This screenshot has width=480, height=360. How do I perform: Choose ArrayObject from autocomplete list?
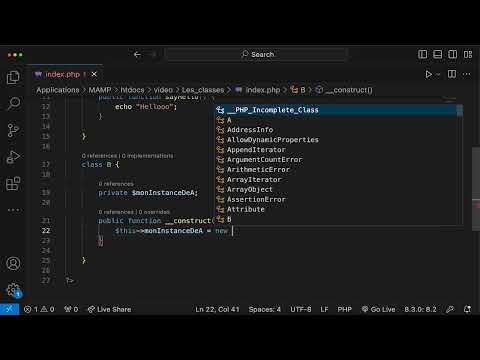[336, 190]
